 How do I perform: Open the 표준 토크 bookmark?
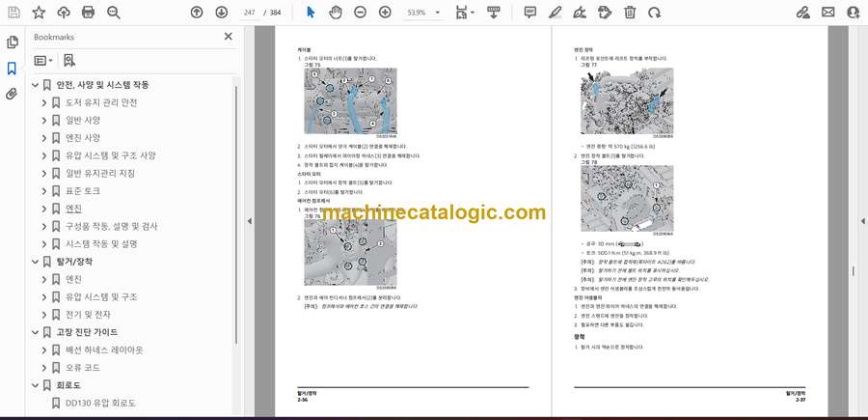point(83,191)
